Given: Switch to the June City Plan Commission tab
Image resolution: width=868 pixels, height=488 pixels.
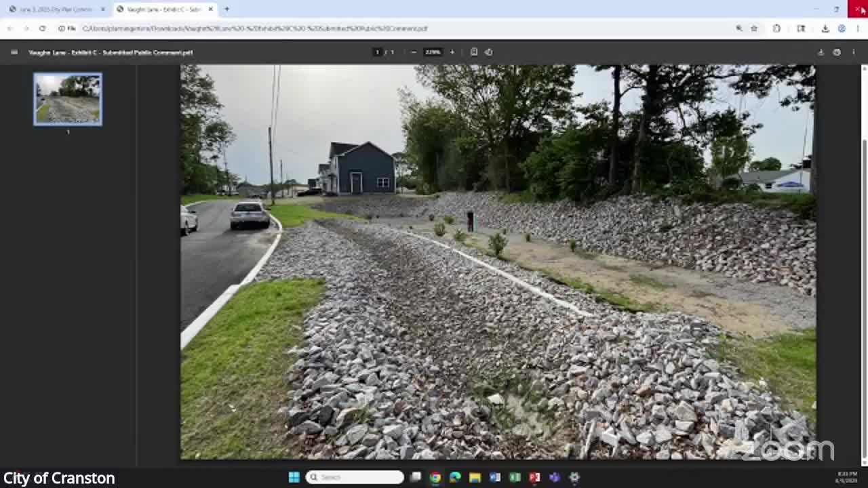Looking at the screenshot, I should coord(56,9).
